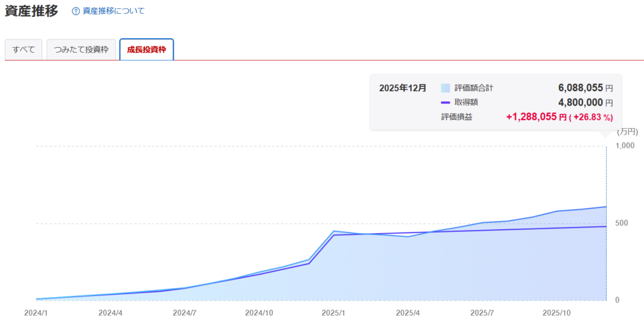The height and width of the screenshot is (328, 644).
Task: Click the 1,000 y-axis label
Action: [x=626, y=146]
